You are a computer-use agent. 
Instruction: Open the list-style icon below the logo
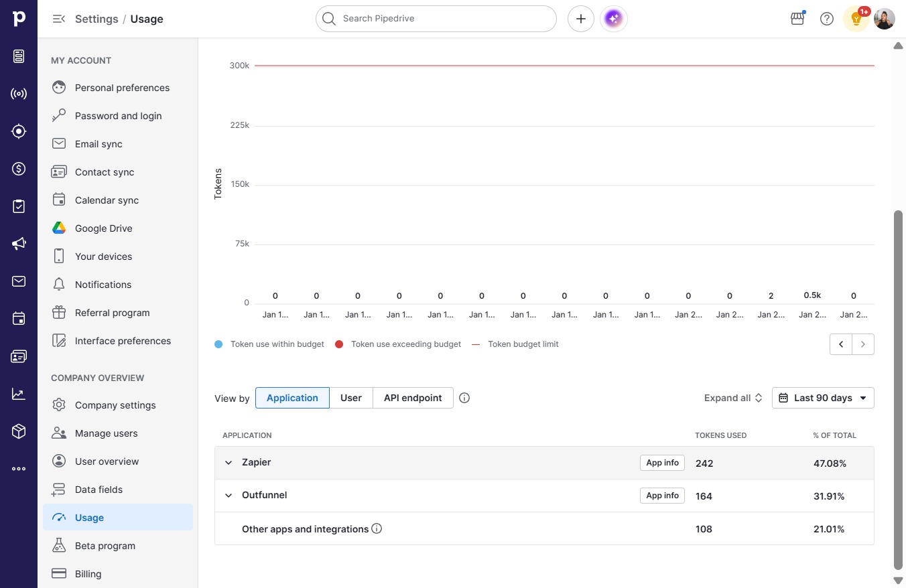19,56
